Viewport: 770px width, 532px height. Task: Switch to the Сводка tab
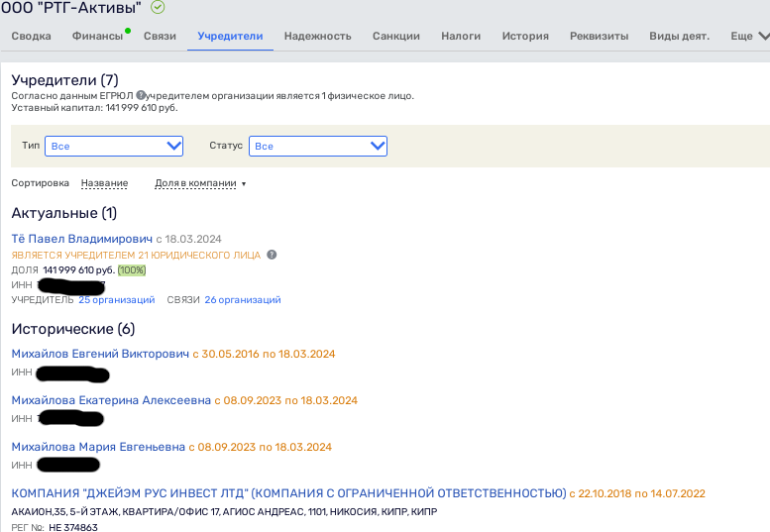click(x=31, y=37)
